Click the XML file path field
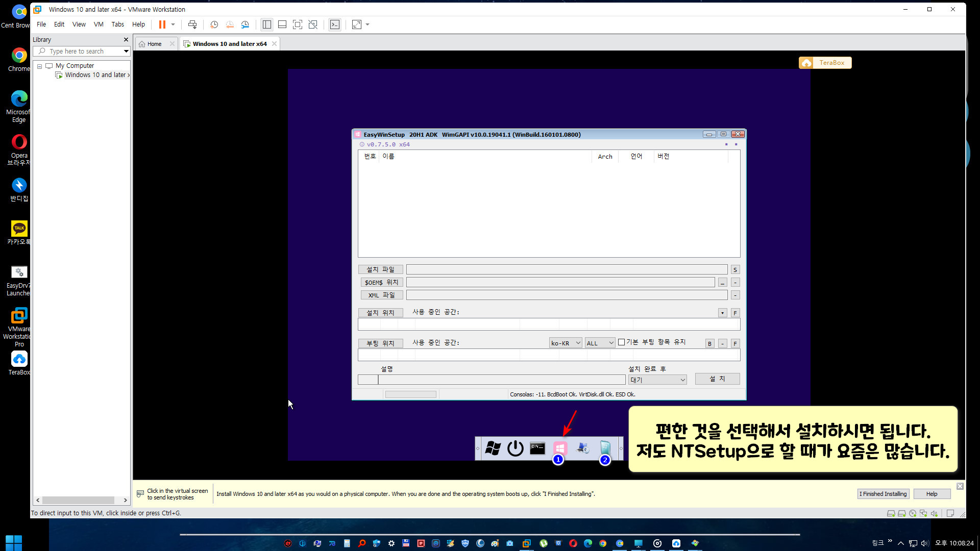 coord(567,295)
